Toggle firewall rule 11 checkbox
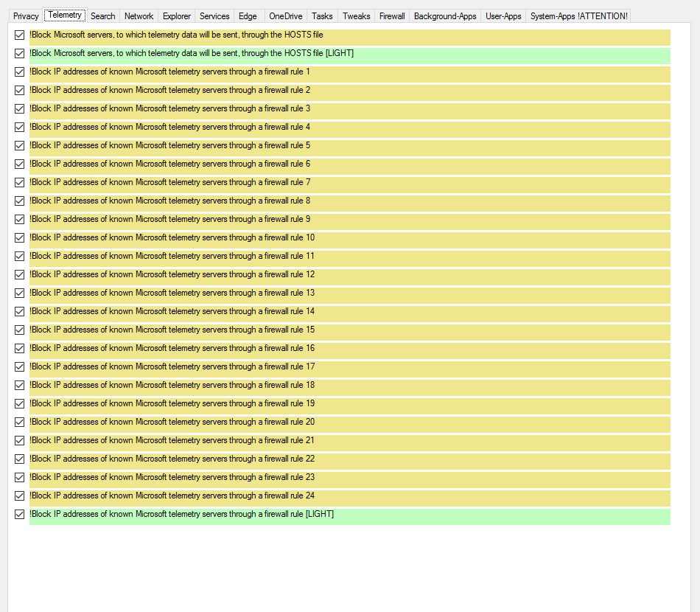 click(19, 256)
